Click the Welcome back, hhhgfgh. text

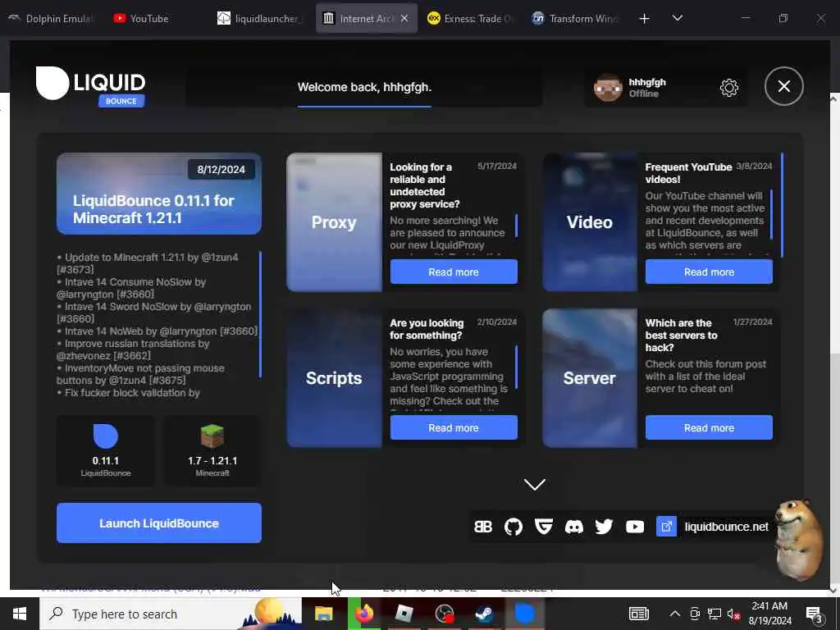coord(364,87)
